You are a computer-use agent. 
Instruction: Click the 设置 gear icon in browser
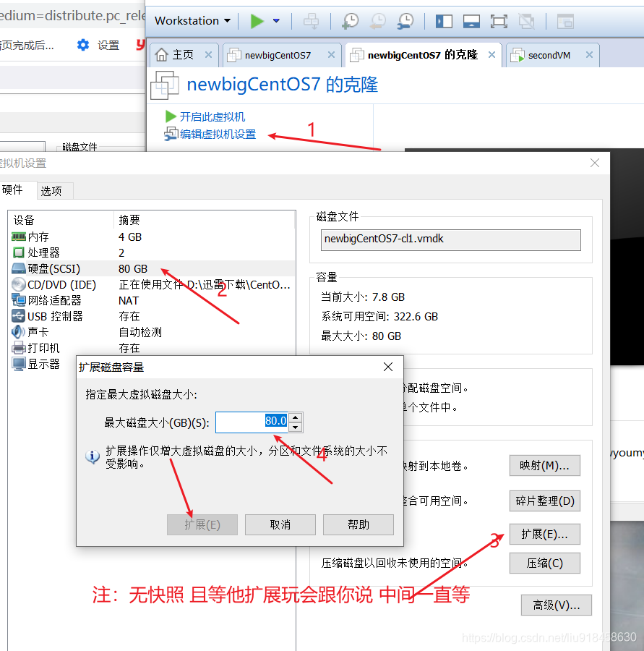(x=83, y=45)
